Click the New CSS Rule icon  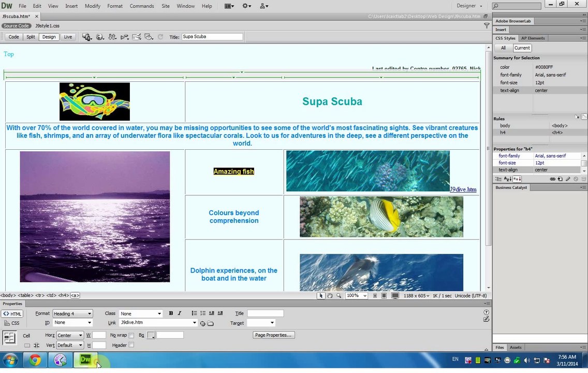560,179
